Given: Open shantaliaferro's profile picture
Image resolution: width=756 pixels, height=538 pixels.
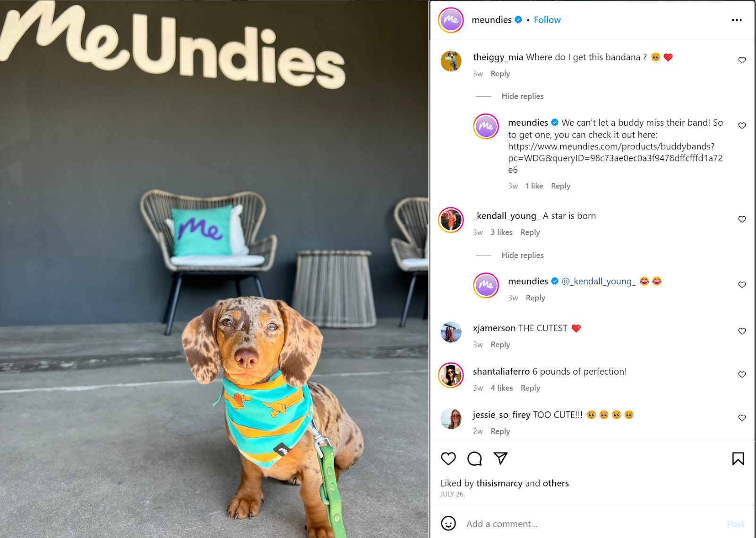Looking at the screenshot, I should point(451,376).
